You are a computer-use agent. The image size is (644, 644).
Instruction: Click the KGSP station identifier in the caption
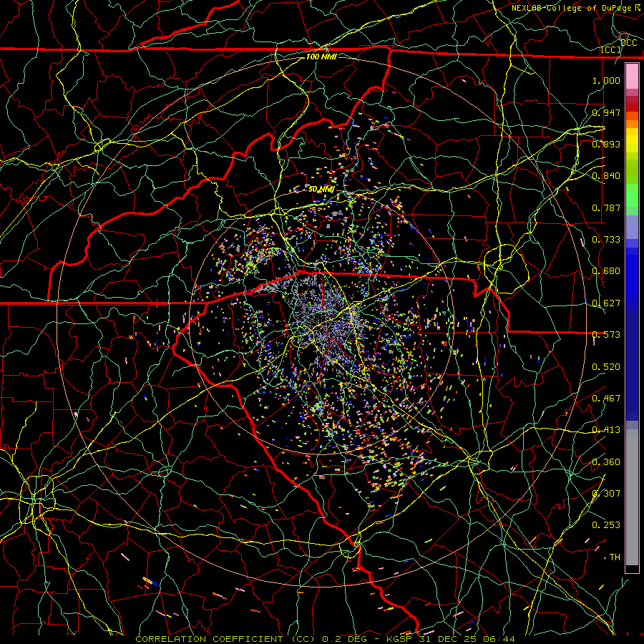(400, 639)
